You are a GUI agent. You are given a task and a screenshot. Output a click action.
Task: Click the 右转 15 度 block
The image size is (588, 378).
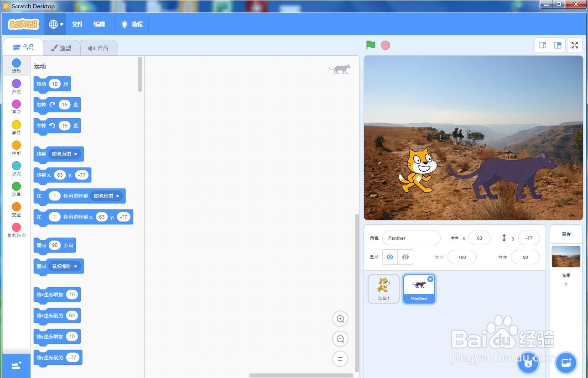(57, 105)
